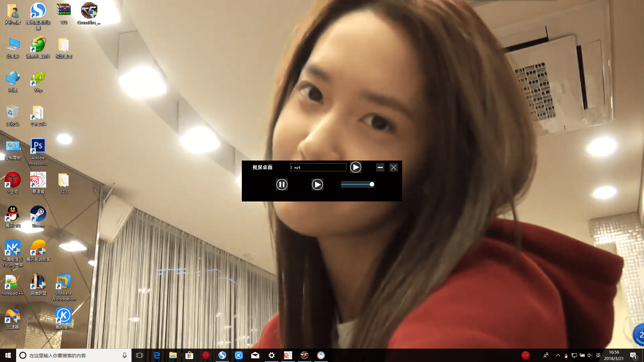This screenshot has width=644, height=362.
Task: Pause the video desktop playback
Action: pyautogui.click(x=282, y=184)
